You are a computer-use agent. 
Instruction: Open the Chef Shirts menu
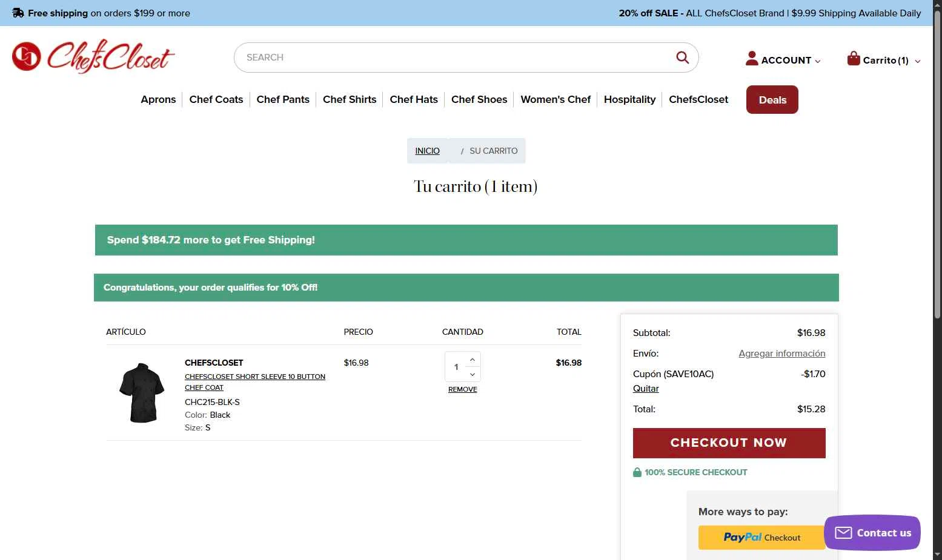[350, 99]
